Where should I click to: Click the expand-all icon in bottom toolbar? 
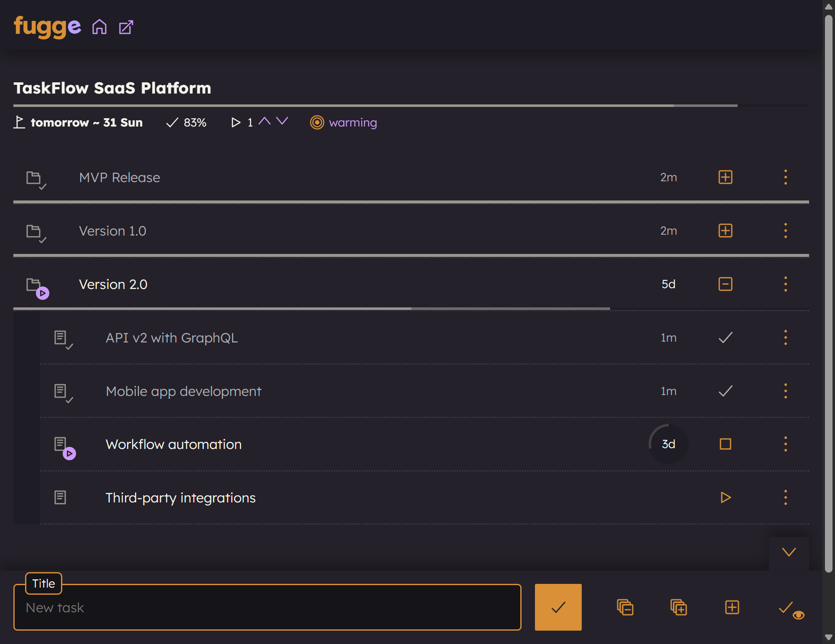[678, 607]
